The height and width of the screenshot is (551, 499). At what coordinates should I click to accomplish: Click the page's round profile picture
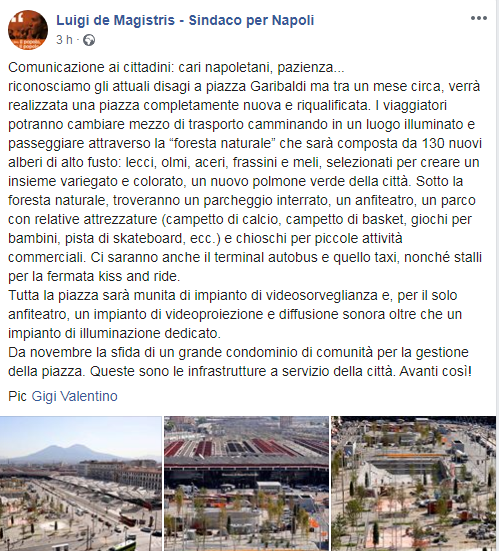[28, 30]
